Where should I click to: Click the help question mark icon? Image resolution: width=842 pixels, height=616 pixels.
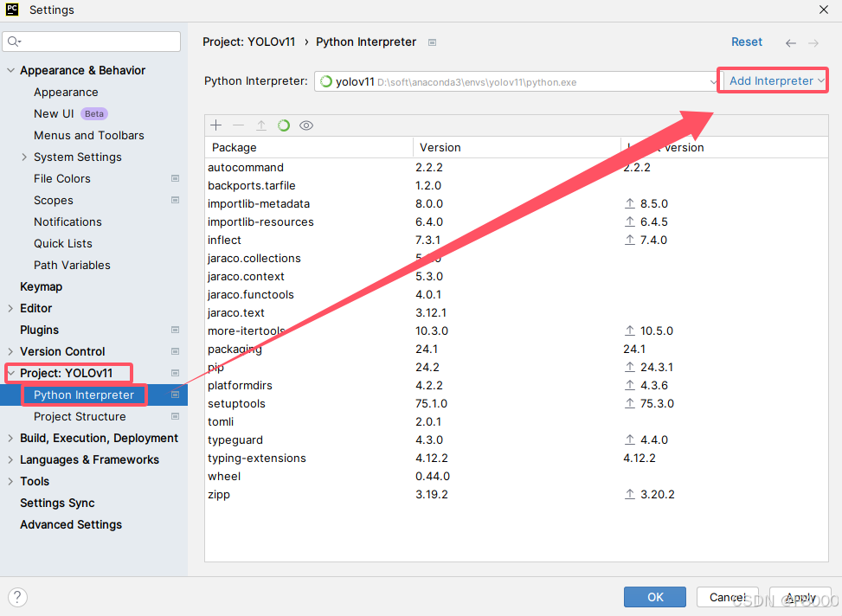point(17,597)
